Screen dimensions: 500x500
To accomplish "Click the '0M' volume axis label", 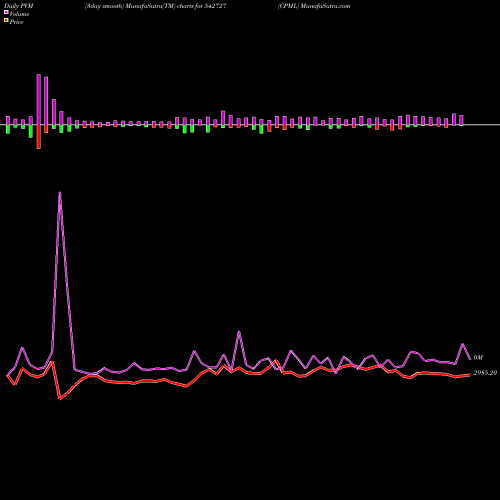I will coord(478,358).
